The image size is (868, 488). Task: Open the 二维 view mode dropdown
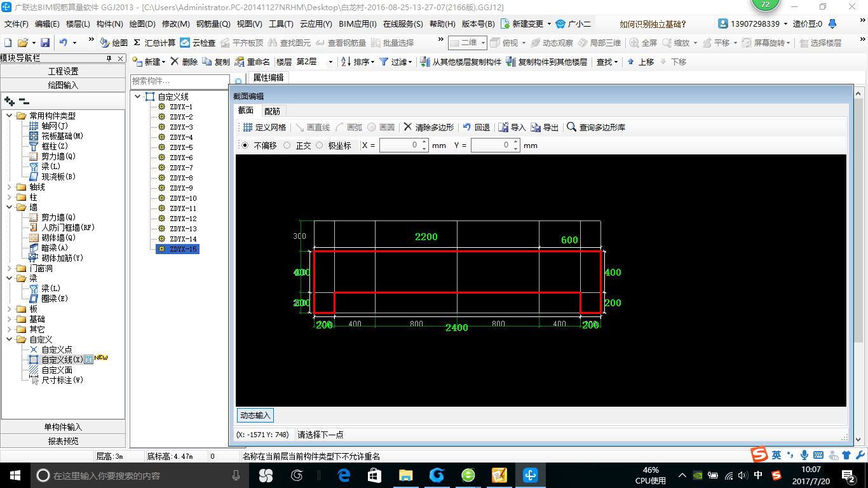tap(483, 43)
